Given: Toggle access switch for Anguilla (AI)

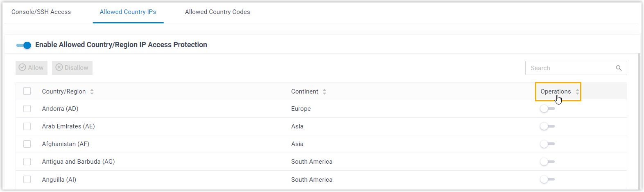Looking at the screenshot, I should [x=547, y=179].
